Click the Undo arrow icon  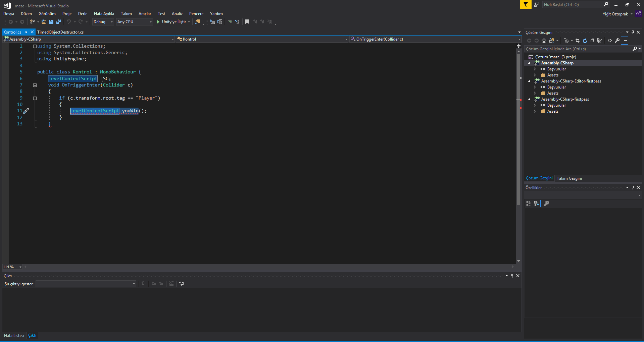(68, 22)
